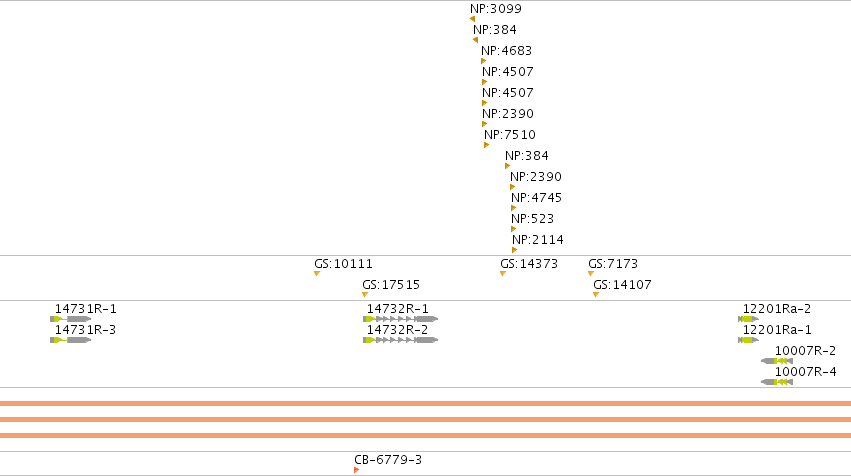Open the NP:523 feature label
This screenshot has width=851, height=476.
(532, 219)
